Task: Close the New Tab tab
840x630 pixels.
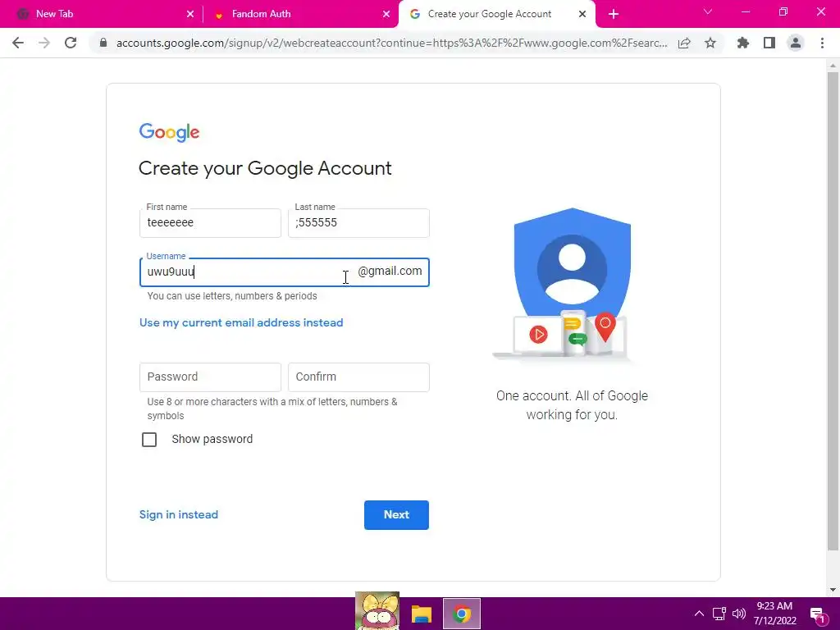Action: (190, 15)
